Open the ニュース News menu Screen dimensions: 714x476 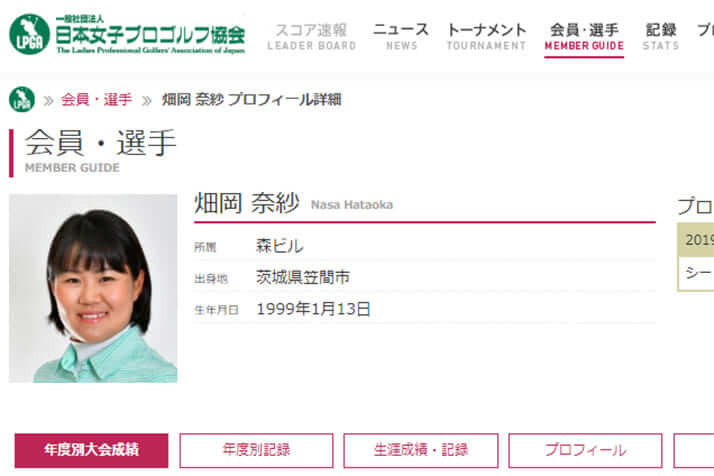coord(401,36)
